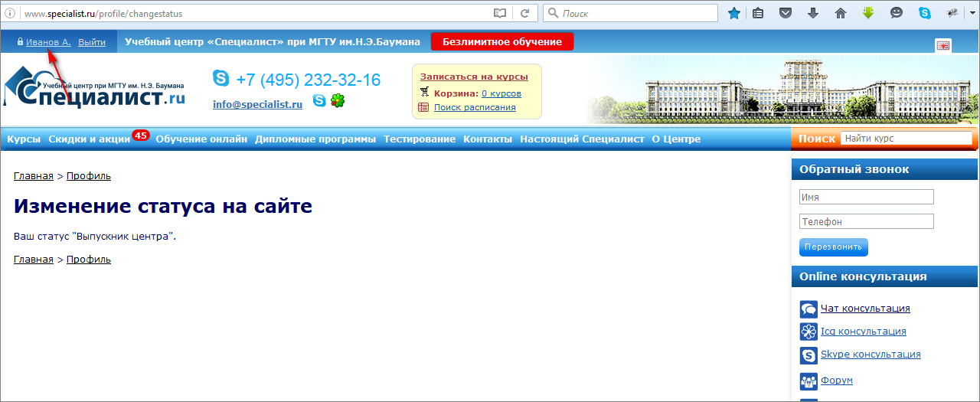The image size is (980, 402).
Task: Open the Pocket icon in toolbar
Action: [x=786, y=13]
